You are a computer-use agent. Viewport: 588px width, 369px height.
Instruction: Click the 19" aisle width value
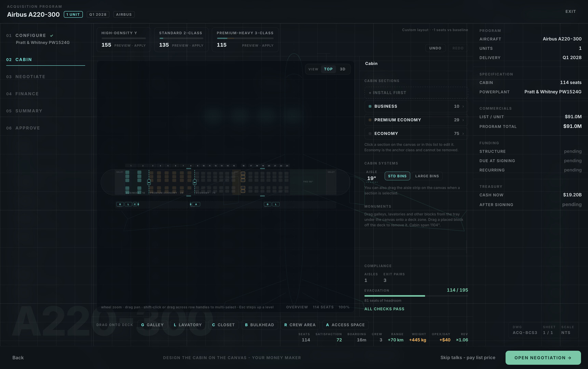(x=372, y=178)
